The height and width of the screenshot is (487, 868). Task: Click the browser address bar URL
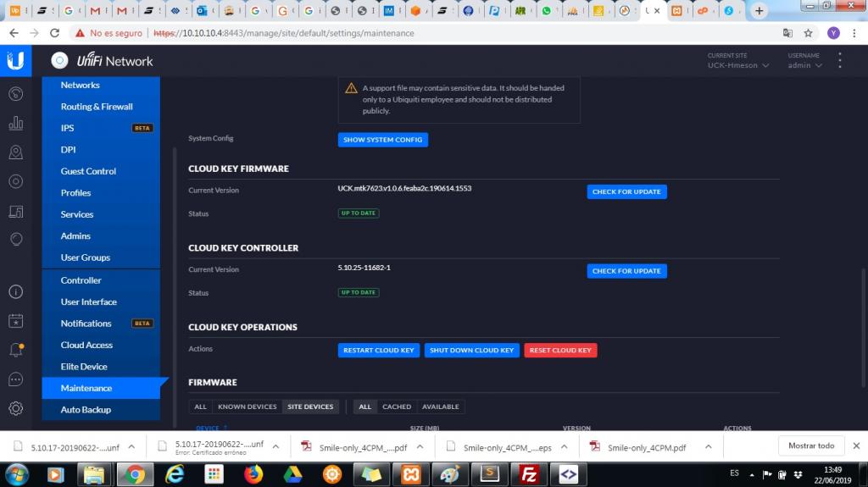pos(283,33)
